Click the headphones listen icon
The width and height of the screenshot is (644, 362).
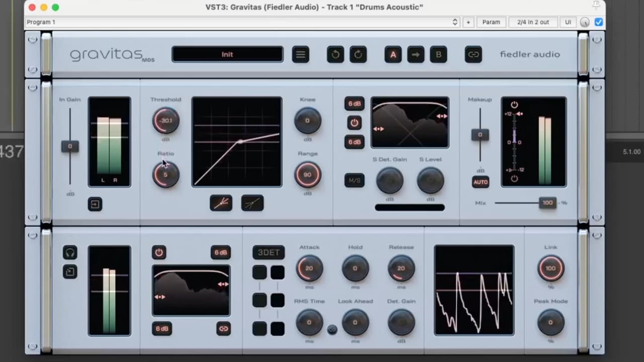pyautogui.click(x=70, y=252)
